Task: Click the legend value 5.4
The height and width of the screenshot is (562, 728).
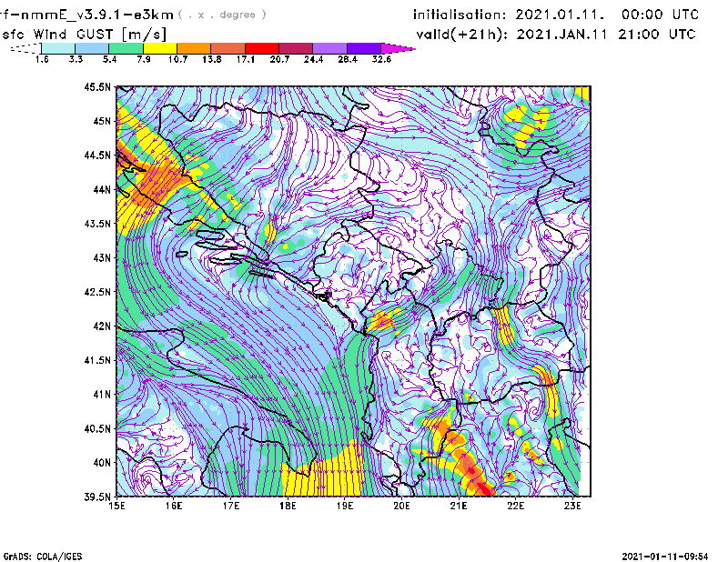Action: (x=109, y=59)
